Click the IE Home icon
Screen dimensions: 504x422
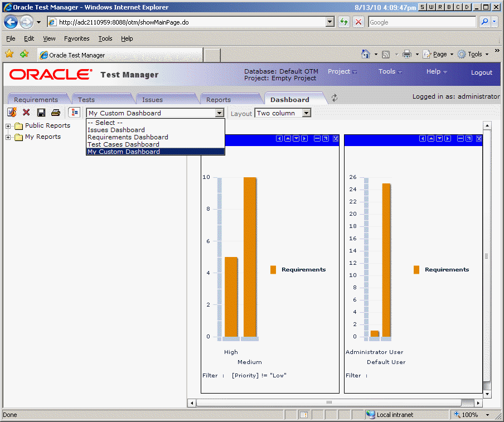[x=366, y=54]
